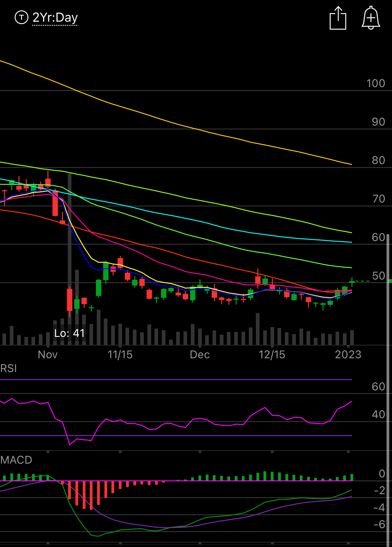Tap the 'Lo: 41' low price label
Screen dimensions: 392x547
point(70,333)
